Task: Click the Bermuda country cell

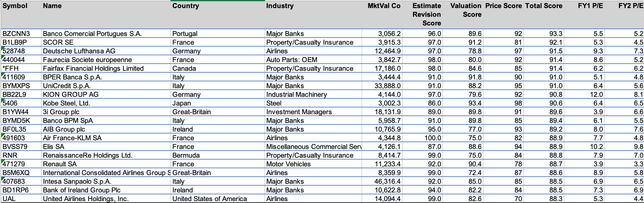Action: [218, 155]
